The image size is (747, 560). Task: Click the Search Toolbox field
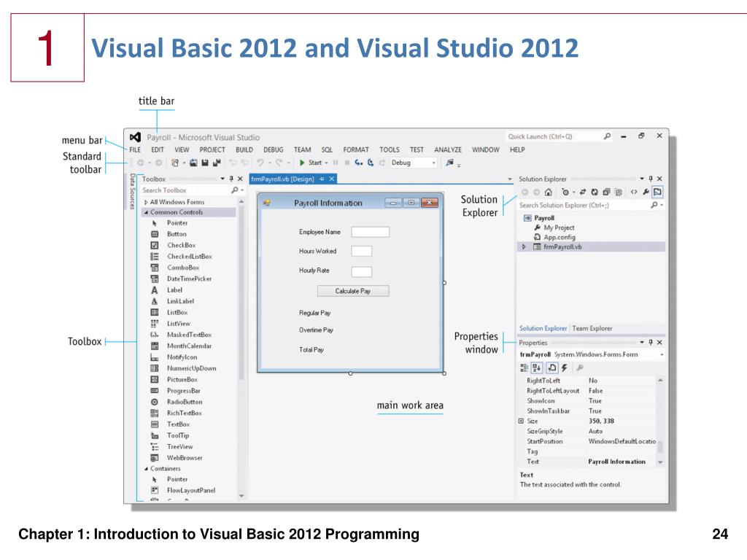[x=193, y=190]
